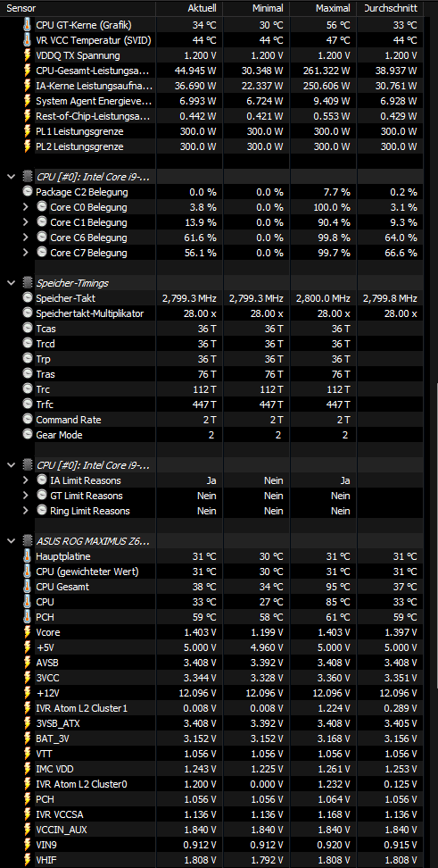
Task: Expand the Core C0 Belegung row
Action: (25, 207)
